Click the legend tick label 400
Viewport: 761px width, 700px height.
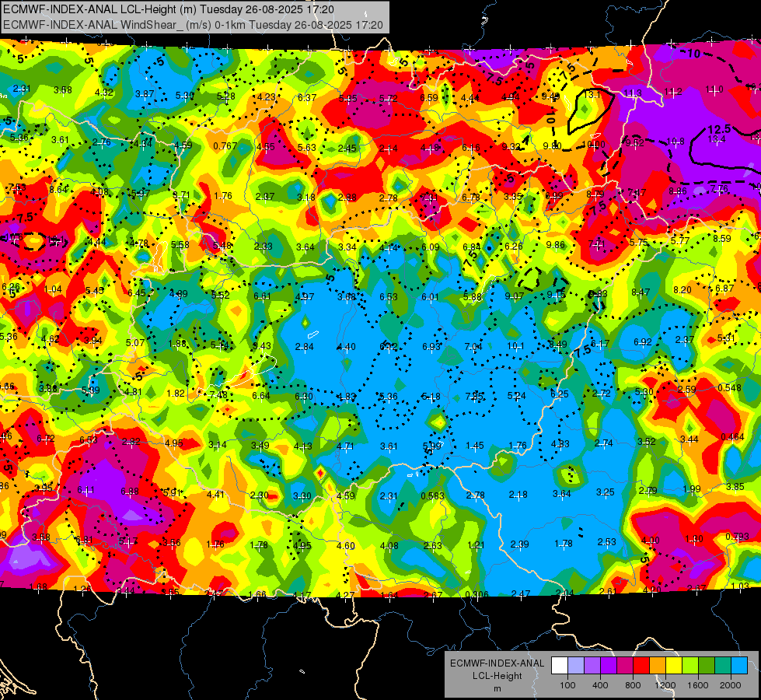coord(600,685)
